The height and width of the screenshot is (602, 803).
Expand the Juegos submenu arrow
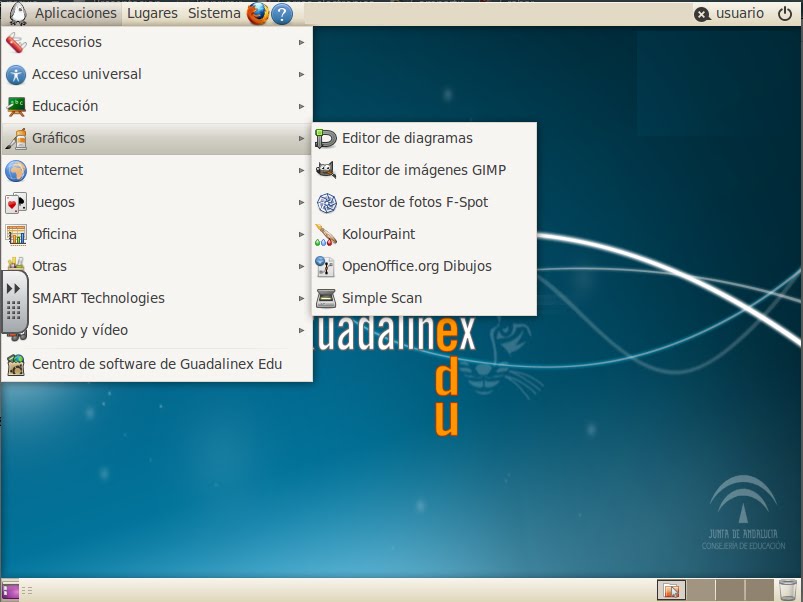click(302, 203)
